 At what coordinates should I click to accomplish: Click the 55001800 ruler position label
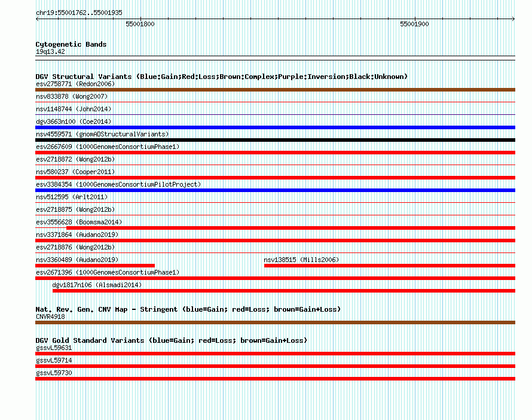point(140,24)
